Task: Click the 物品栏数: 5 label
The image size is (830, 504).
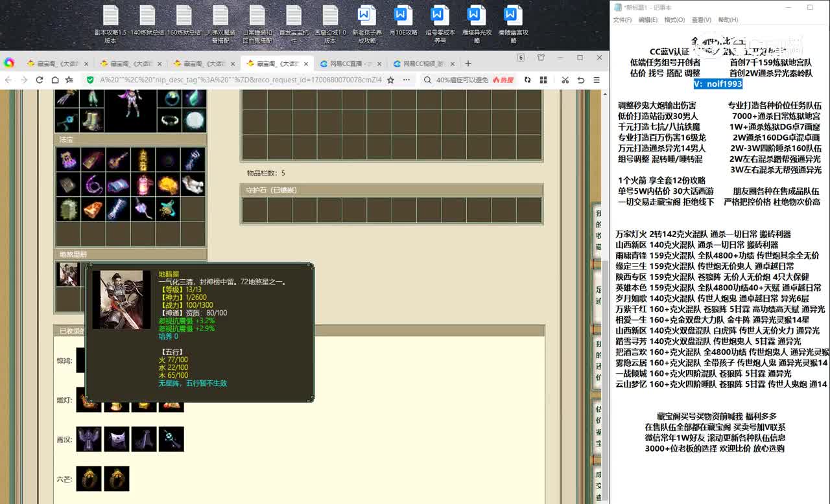Action: pos(266,173)
